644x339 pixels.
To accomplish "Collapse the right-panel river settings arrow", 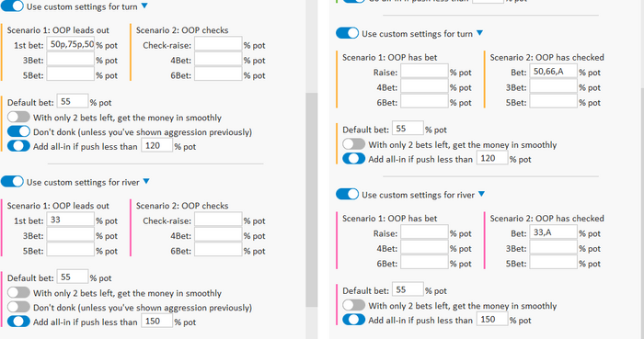I will pos(481,194).
